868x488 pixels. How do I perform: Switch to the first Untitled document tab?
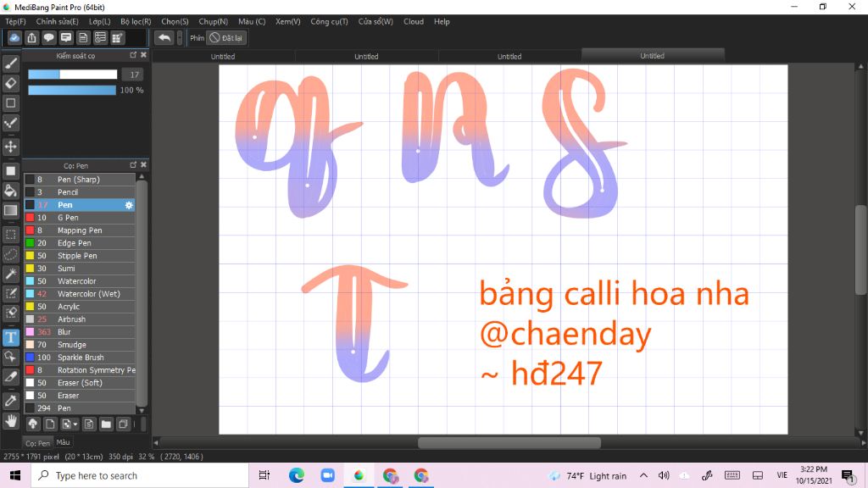click(223, 57)
